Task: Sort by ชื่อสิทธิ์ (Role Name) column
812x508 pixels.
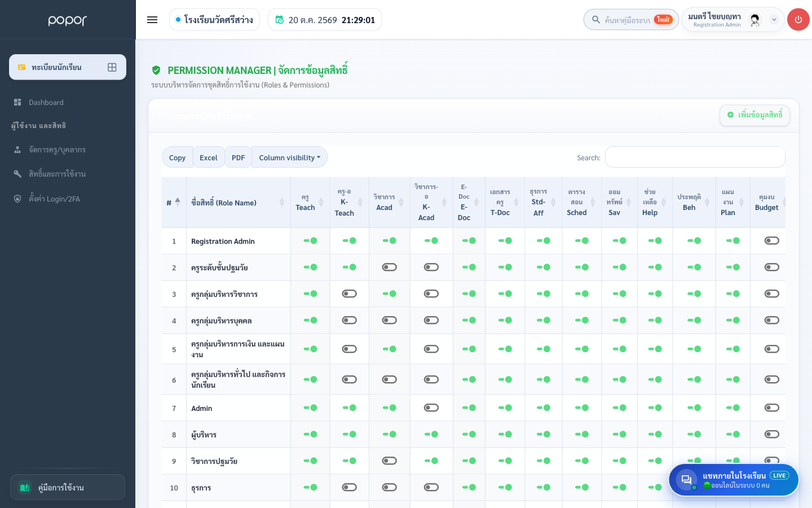Action: (x=239, y=203)
